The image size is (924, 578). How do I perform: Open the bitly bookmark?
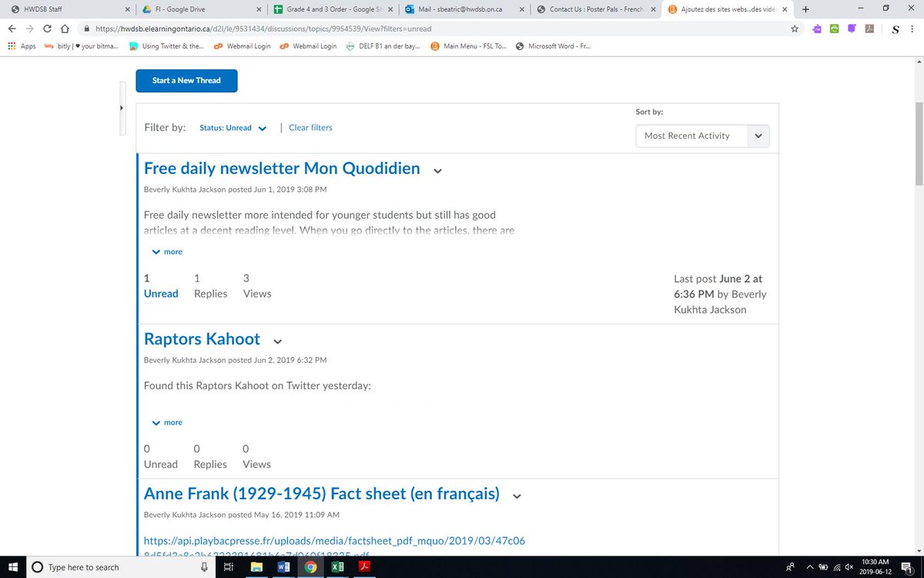point(82,46)
